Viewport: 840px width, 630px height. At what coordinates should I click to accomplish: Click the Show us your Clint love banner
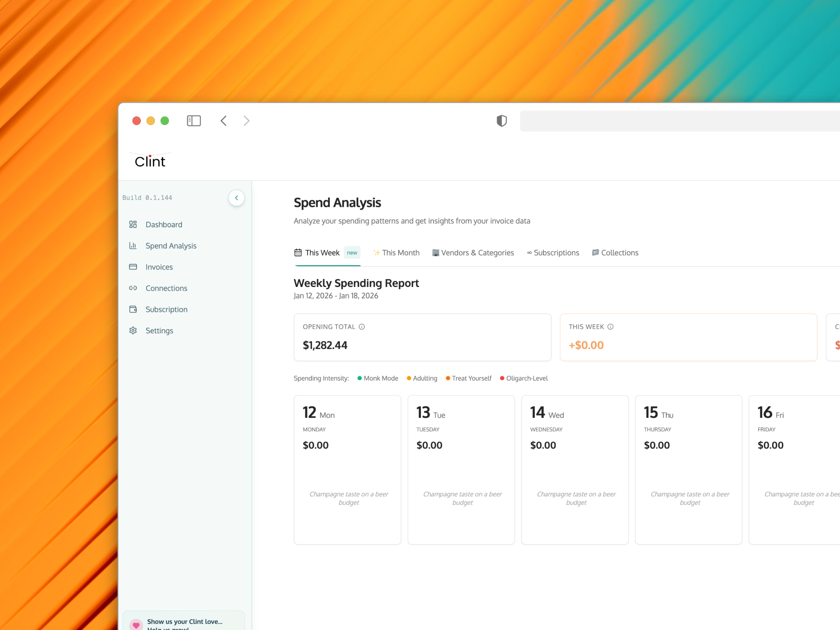tap(184, 622)
